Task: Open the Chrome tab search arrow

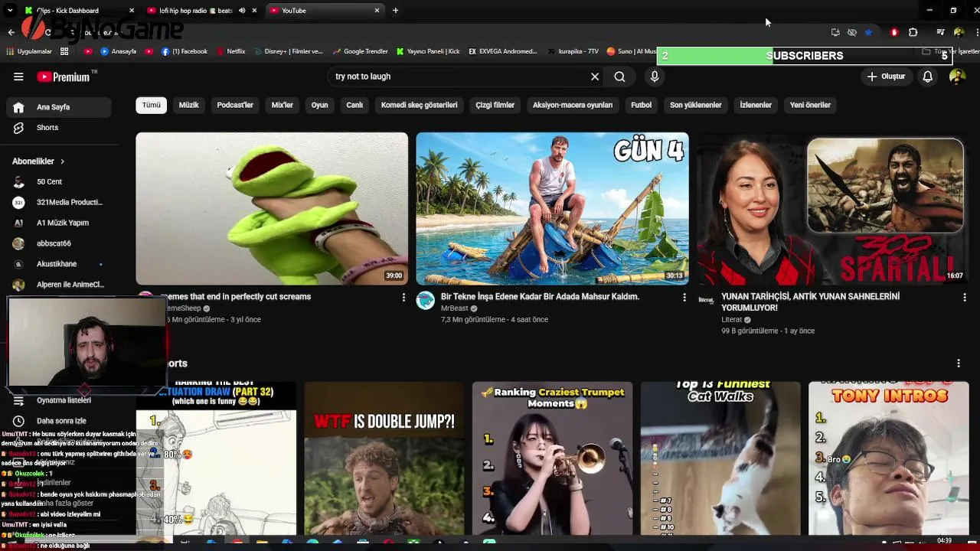Action: [x=10, y=11]
